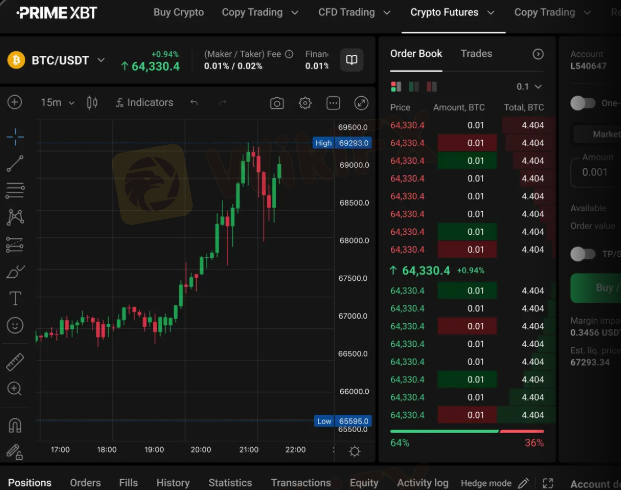Image resolution: width=621 pixels, height=490 pixels.
Task: Select the Text annotation tool
Action: pos(15,298)
